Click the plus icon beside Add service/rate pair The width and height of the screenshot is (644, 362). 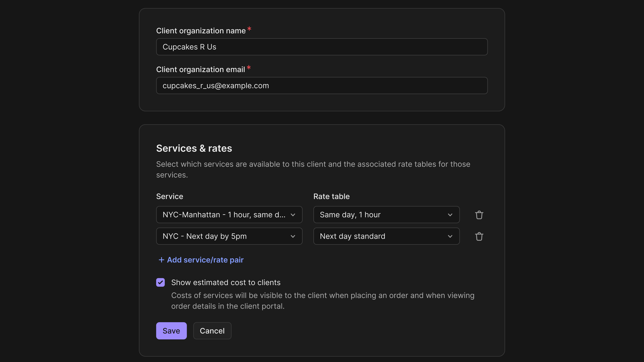pos(161,260)
